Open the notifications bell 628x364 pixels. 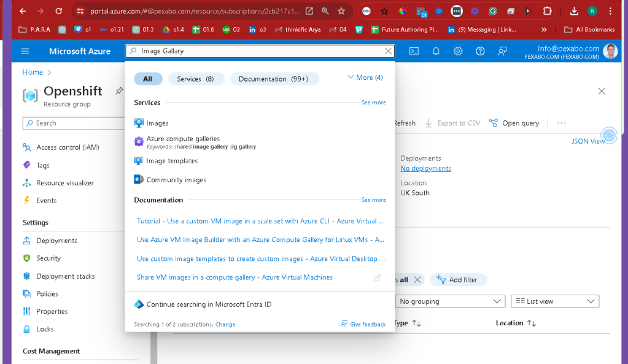coord(436,52)
